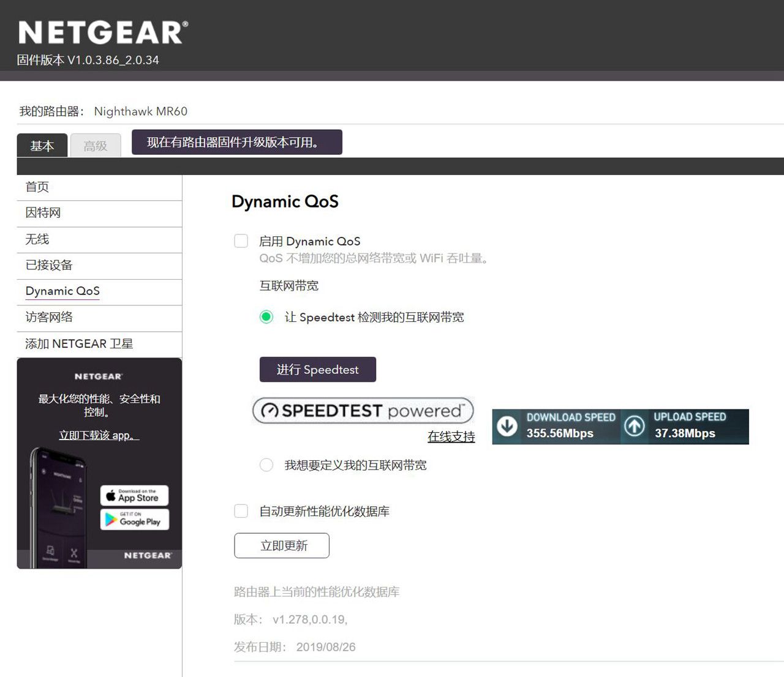Click the phone image in NETGEAR ad
The image size is (784, 677).
pos(59,507)
